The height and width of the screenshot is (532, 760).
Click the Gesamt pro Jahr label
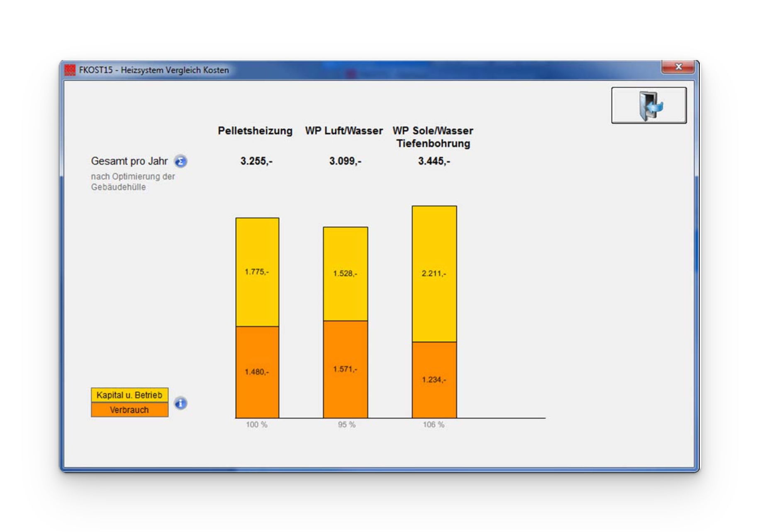tap(129, 161)
